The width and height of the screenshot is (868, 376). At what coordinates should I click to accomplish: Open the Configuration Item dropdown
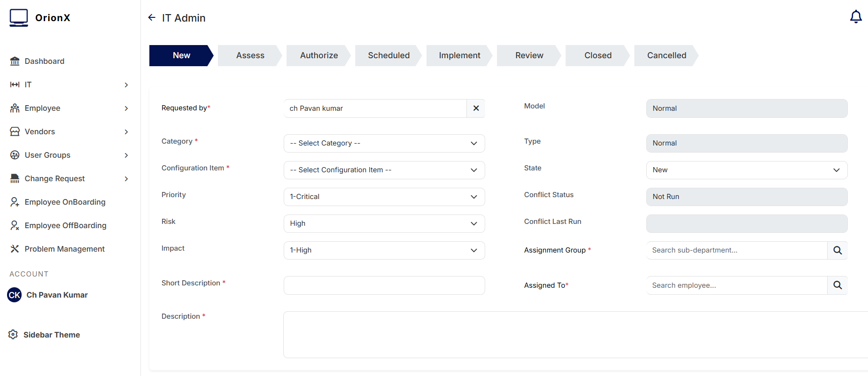pyautogui.click(x=384, y=170)
